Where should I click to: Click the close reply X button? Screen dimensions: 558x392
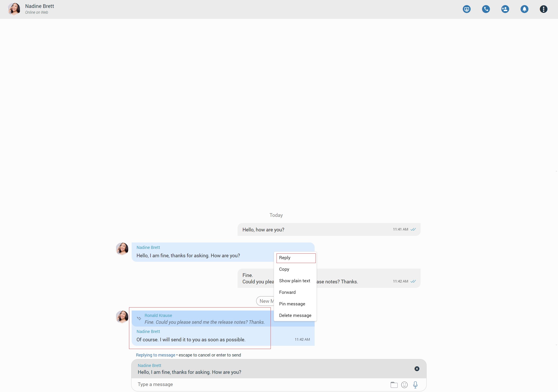(x=417, y=369)
